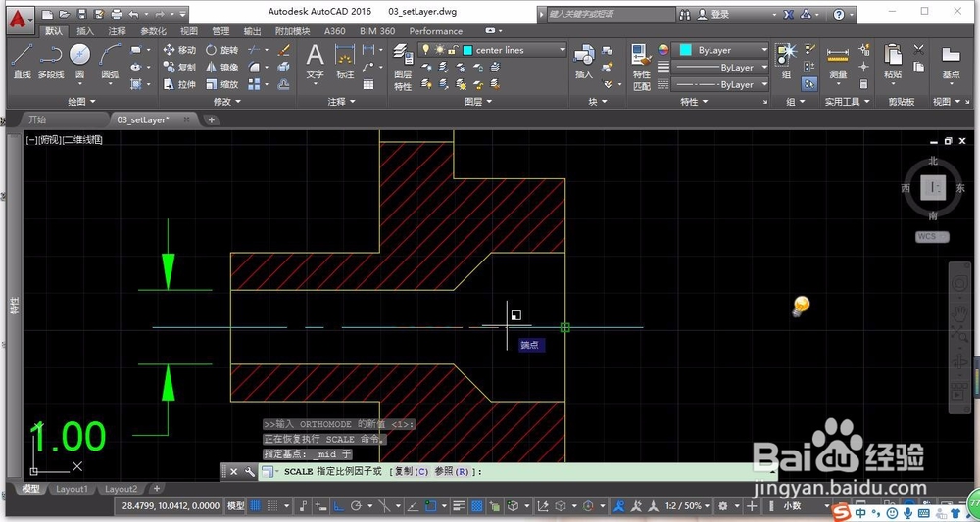Expand the 绘图 panel
Screen dimensions: 980x522
(82, 101)
